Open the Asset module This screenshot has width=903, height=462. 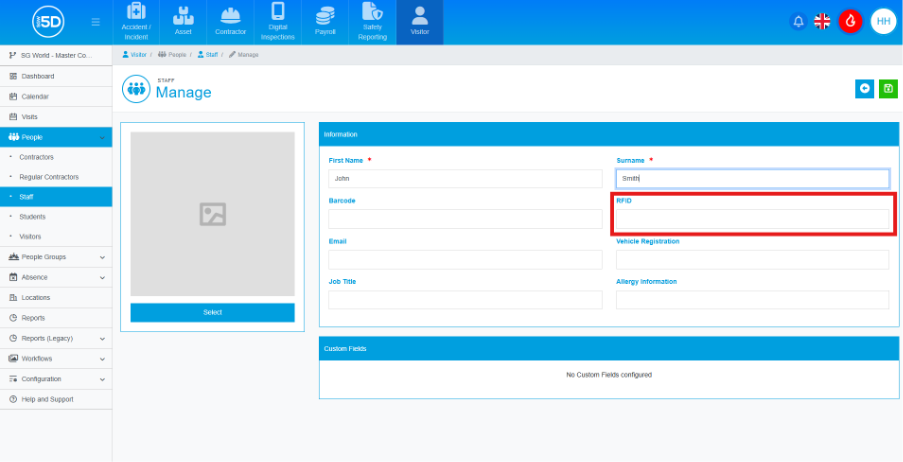183,22
